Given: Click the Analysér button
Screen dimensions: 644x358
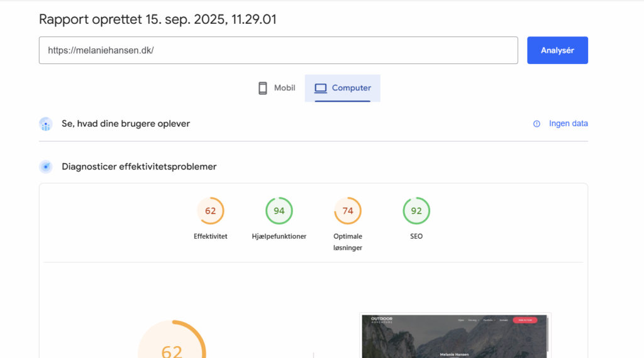Looking at the screenshot, I should 557,50.
